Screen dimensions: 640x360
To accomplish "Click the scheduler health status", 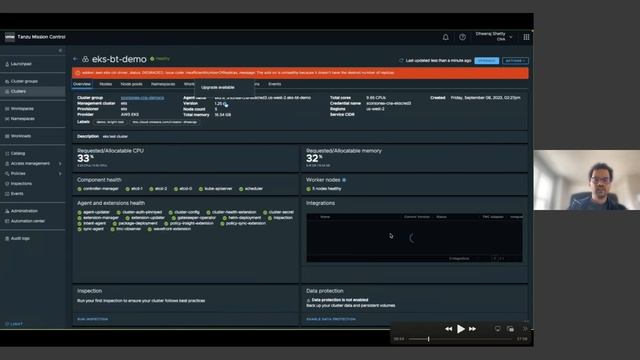I will click(x=251, y=189).
